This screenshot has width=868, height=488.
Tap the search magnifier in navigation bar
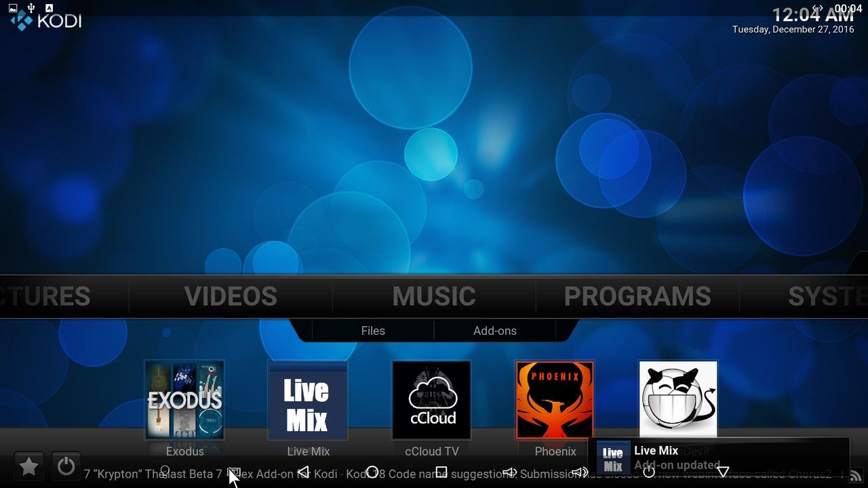[164, 471]
